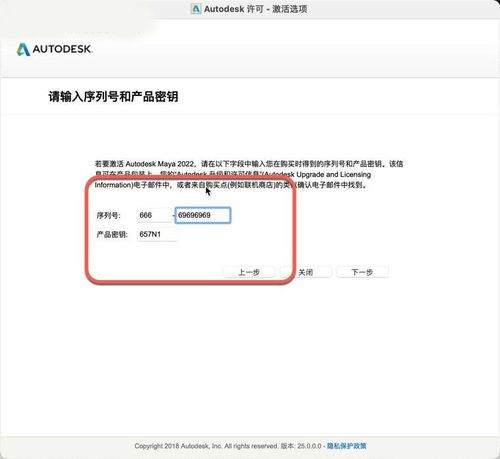Click the Autodesk logo in the header
Viewport: 500px width, 459px height.
point(54,49)
